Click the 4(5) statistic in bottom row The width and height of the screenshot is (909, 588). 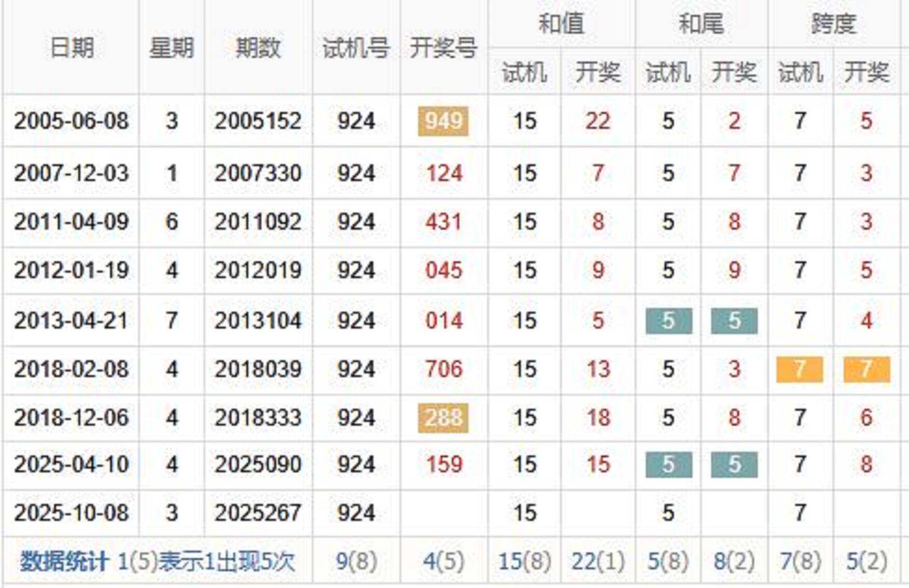click(x=443, y=561)
